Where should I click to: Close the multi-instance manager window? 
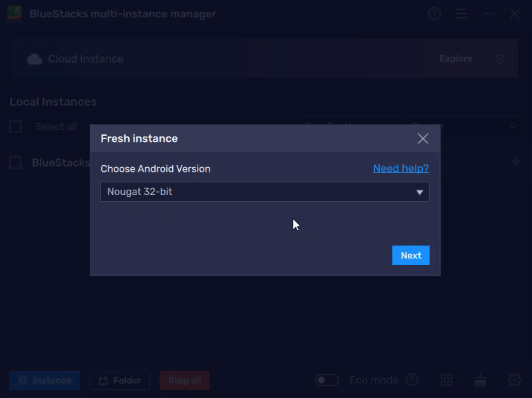click(515, 14)
